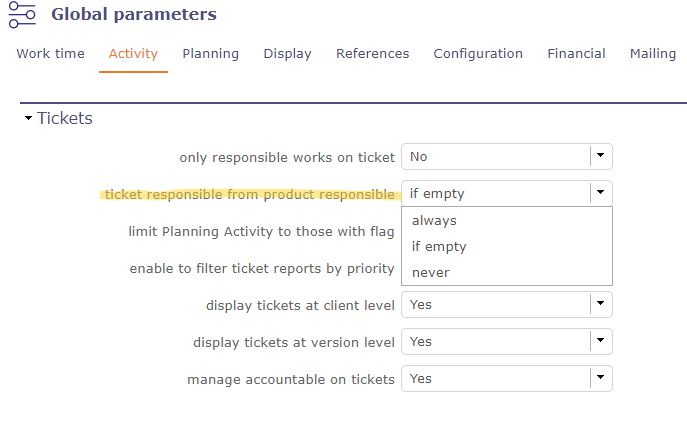
Task: Click arrow of ticket responsible dropdown
Action: [600, 193]
